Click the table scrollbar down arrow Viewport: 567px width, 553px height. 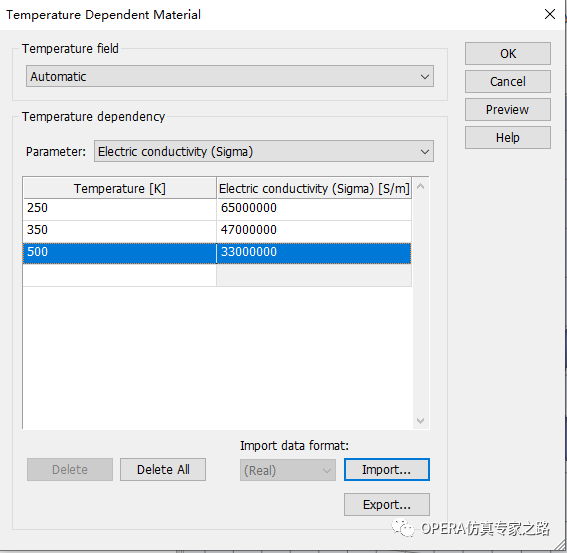pos(420,421)
